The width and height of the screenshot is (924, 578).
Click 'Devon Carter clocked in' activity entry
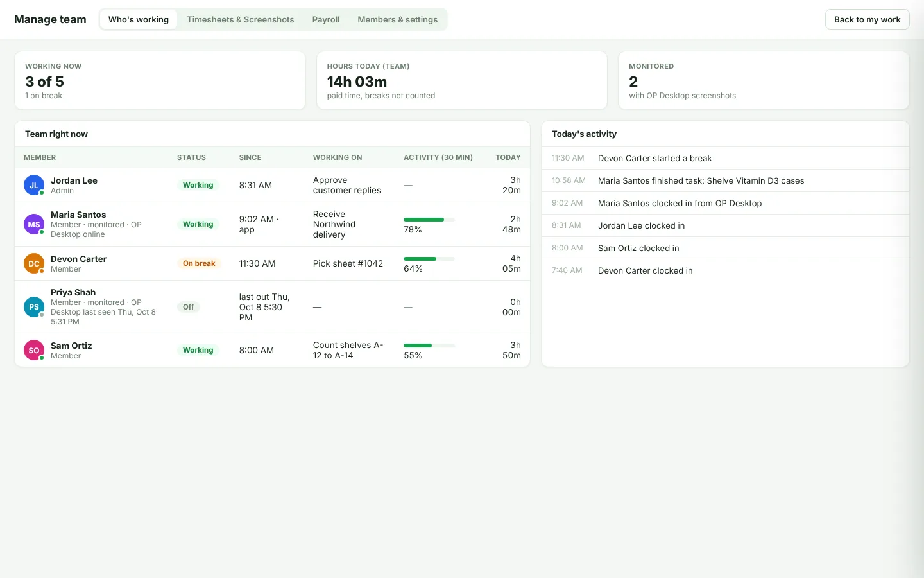(725, 270)
